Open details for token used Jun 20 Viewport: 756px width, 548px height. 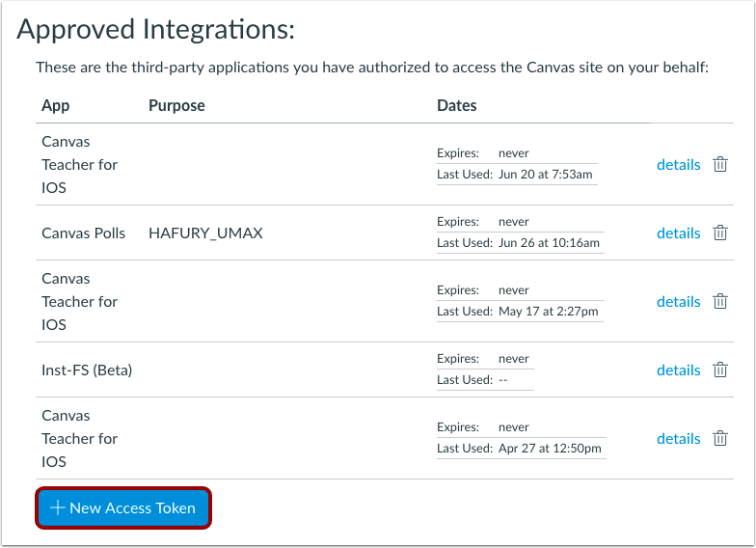point(679,164)
